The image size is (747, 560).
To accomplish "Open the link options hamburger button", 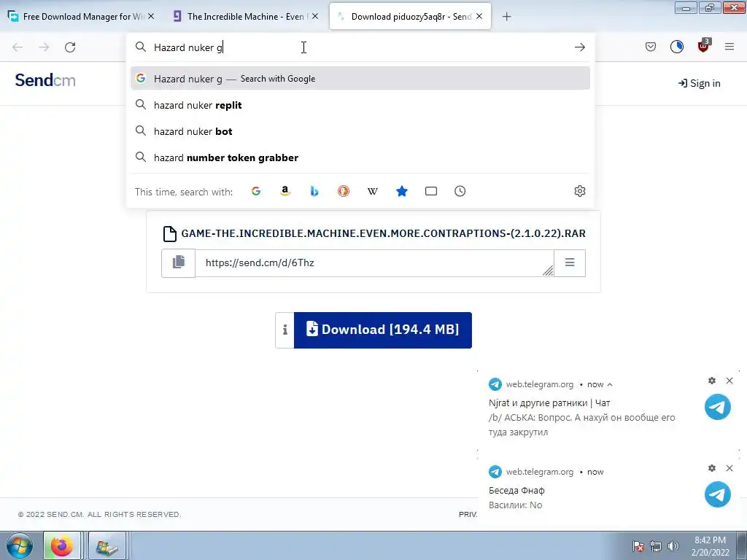I will click(x=570, y=262).
